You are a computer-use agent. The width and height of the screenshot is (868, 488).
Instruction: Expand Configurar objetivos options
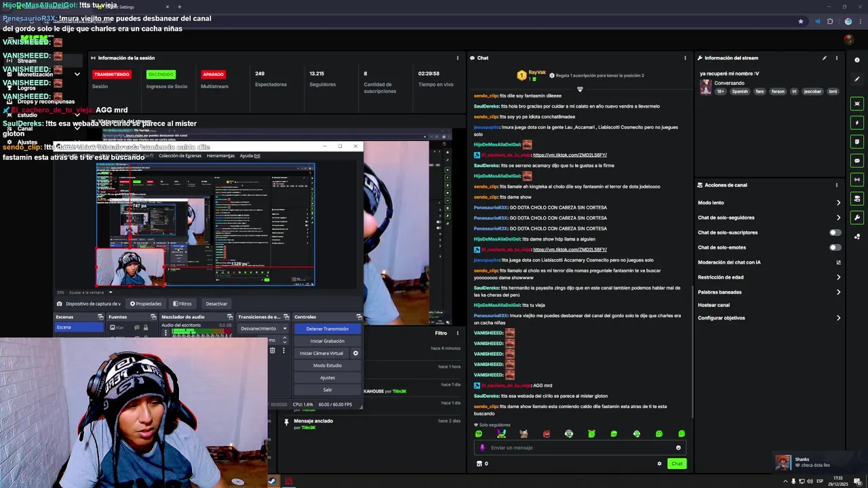[x=838, y=318]
